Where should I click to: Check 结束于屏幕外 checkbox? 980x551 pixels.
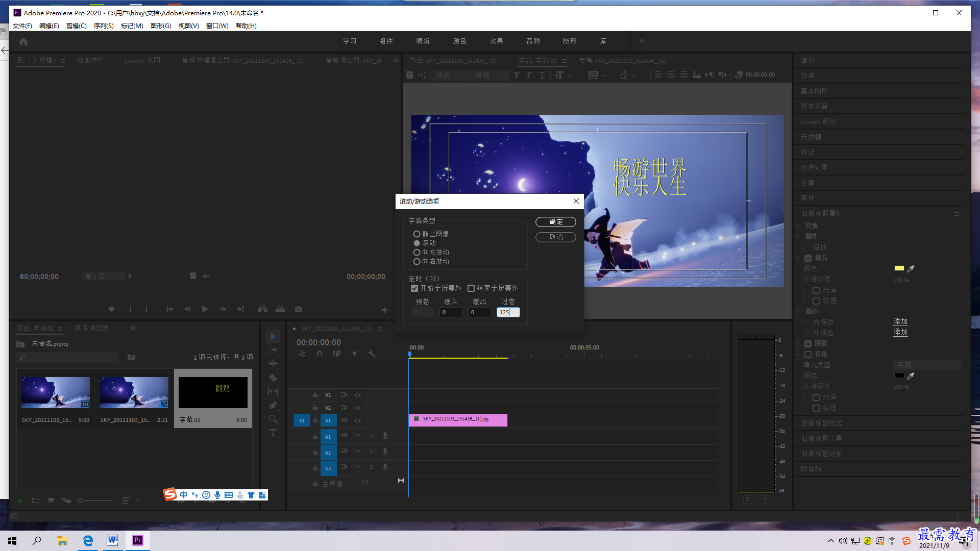pyautogui.click(x=471, y=288)
